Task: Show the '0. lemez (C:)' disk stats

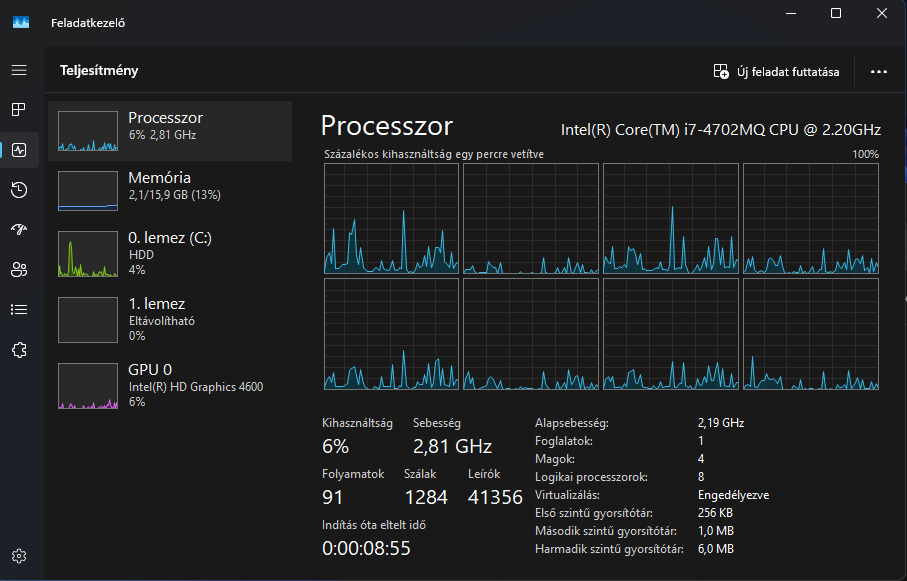Action: [x=170, y=252]
